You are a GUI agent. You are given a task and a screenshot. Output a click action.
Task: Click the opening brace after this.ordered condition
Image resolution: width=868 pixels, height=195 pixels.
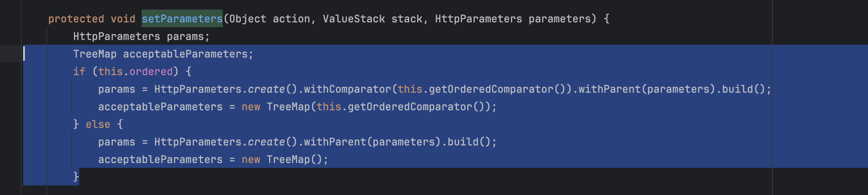pos(188,72)
